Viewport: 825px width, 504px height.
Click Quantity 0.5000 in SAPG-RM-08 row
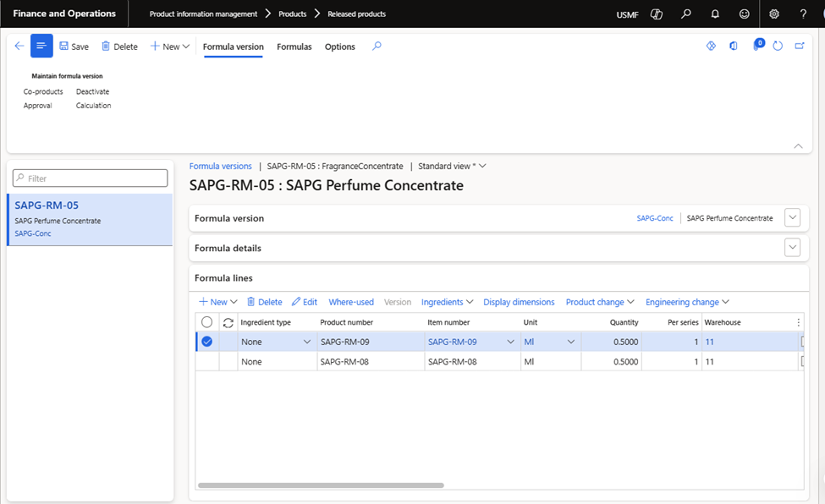[625, 361]
